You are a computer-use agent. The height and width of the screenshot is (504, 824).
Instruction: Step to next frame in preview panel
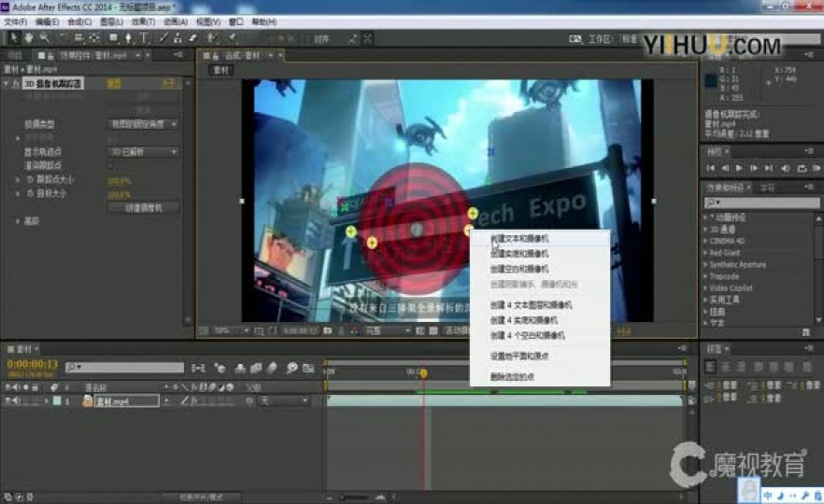[754, 168]
